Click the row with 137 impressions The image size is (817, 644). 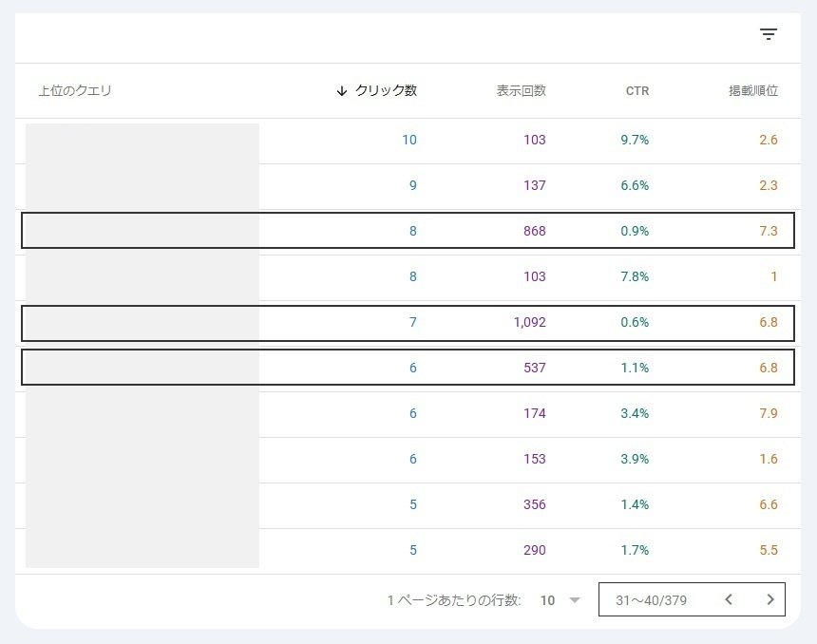click(x=408, y=186)
